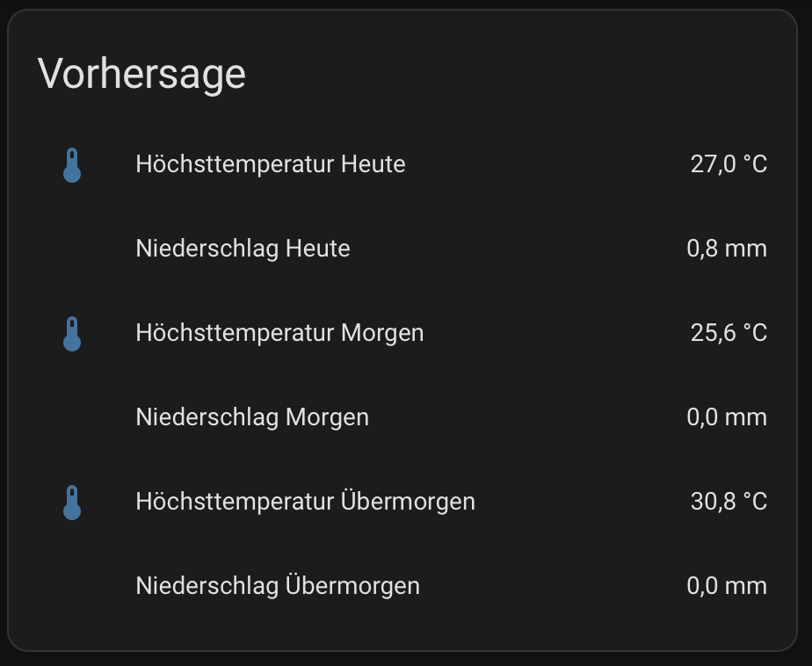The width and height of the screenshot is (812, 666).
Task: Select the Höchsttemperatur Morgen label
Action: point(279,333)
